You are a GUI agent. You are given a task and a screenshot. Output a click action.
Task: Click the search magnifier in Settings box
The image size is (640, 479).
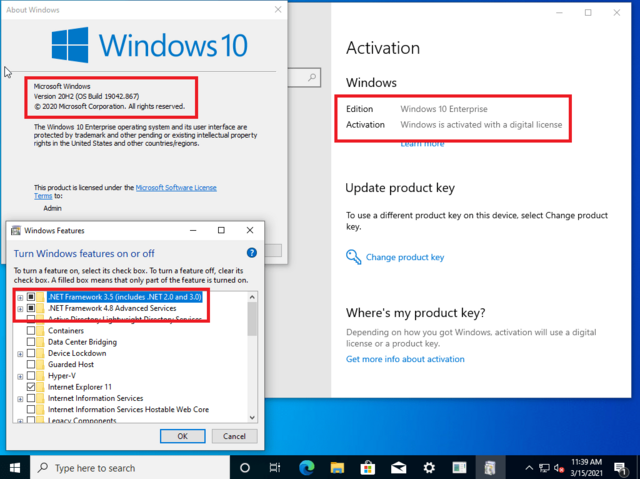point(312,77)
